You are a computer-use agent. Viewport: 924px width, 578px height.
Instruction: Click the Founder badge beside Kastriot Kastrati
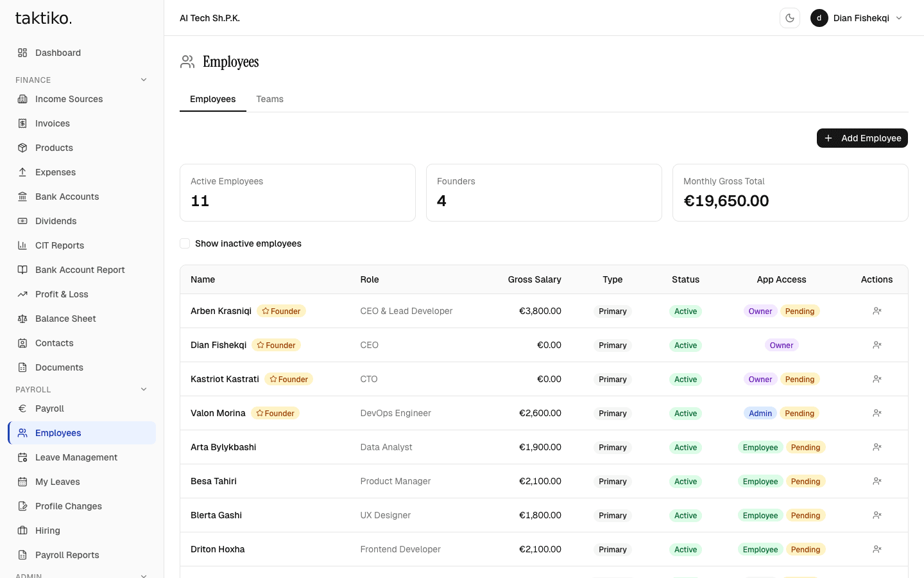pyautogui.click(x=289, y=379)
